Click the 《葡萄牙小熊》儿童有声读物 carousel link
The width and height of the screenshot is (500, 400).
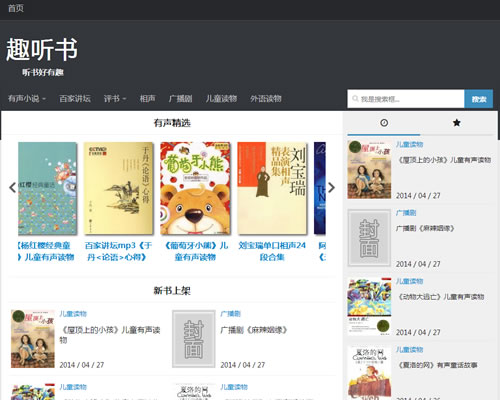coord(195,251)
